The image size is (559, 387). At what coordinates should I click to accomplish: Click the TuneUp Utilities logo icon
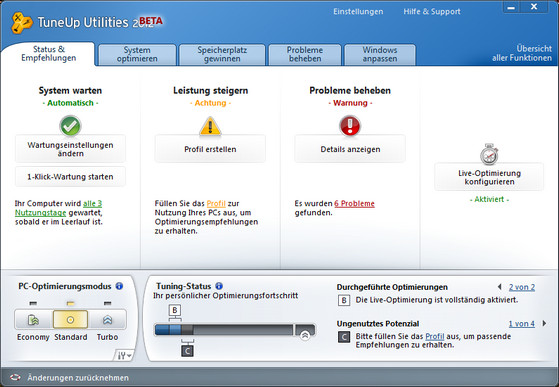click(x=21, y=23)
